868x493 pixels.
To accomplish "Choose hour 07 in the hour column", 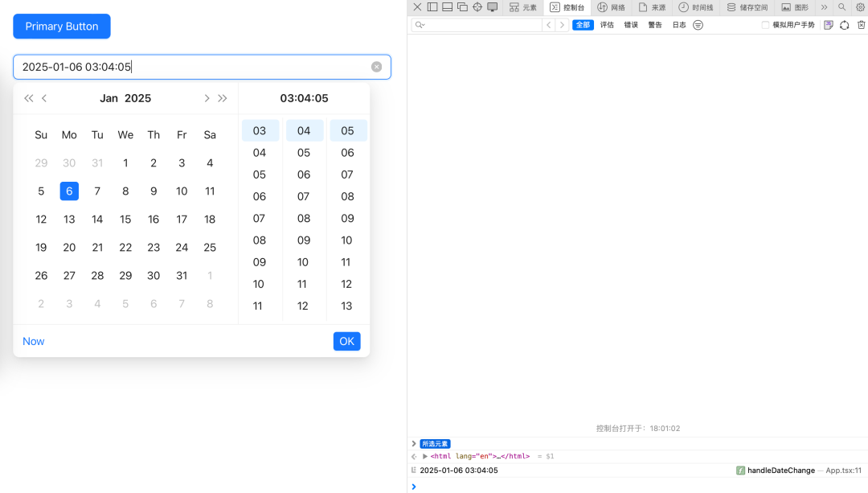I will coord(259,218).
